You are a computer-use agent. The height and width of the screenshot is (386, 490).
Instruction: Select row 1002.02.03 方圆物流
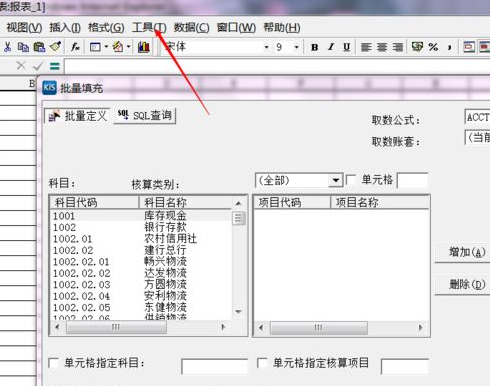pos(141,284)
